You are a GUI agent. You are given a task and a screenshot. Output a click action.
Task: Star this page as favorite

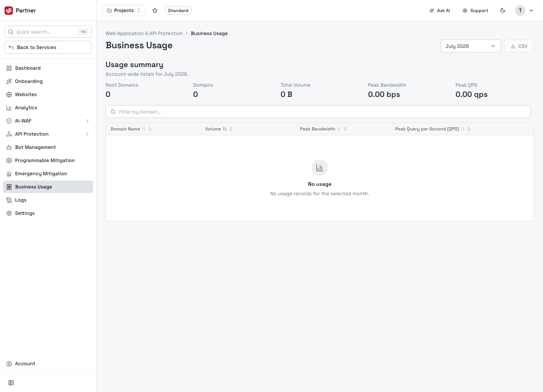tap(155, 11)
